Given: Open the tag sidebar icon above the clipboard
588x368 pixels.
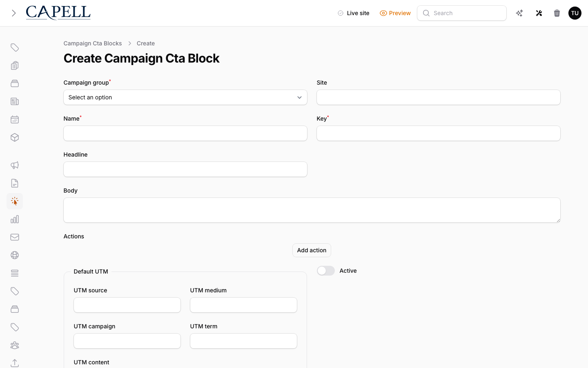Looking at the screenshot, I should click(x=15, y=47).
